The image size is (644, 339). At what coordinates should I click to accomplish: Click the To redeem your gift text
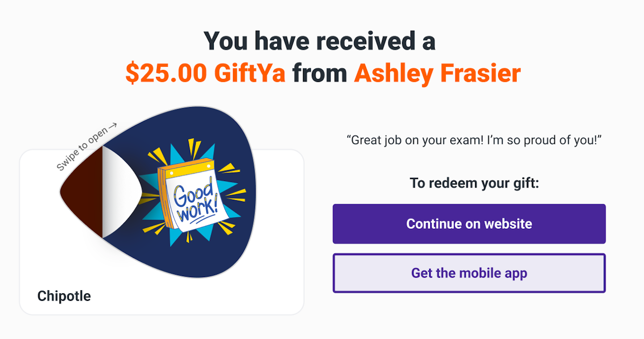coord(474,183)
